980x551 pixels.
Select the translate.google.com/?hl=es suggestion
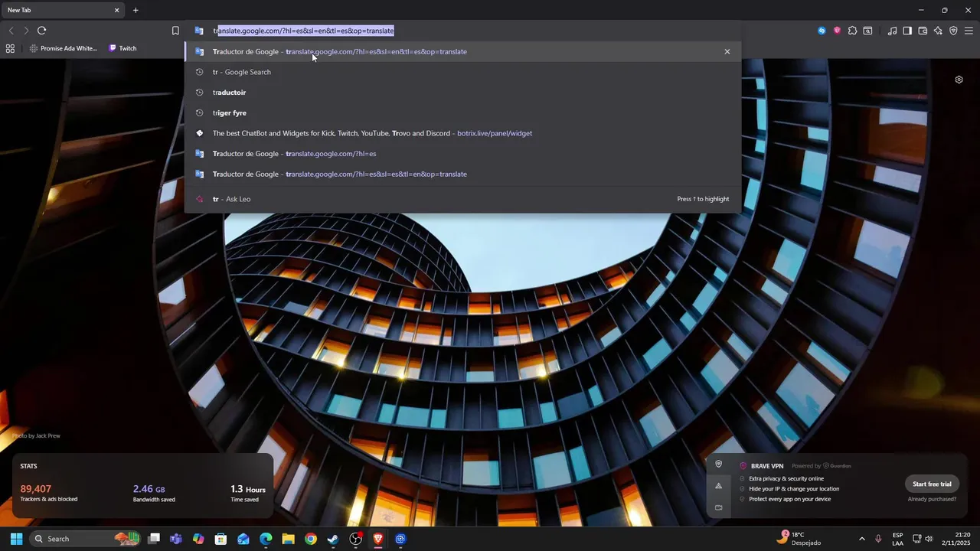[x=462, y=153]
